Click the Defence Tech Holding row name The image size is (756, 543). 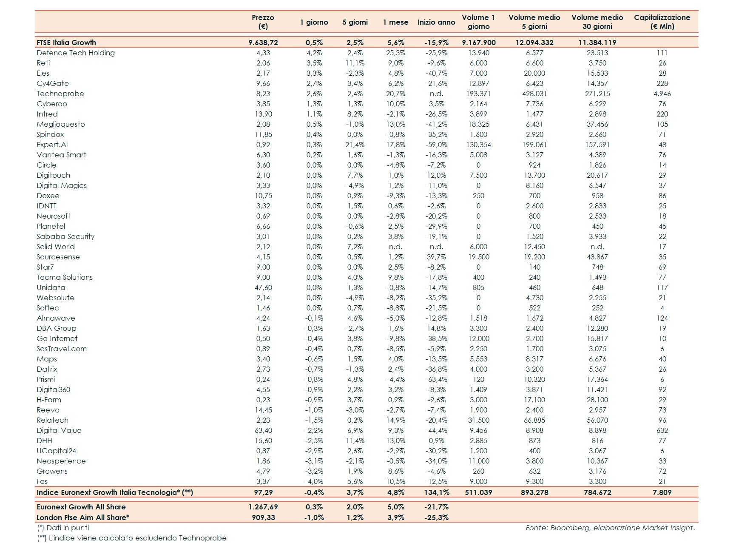[76, 53]
